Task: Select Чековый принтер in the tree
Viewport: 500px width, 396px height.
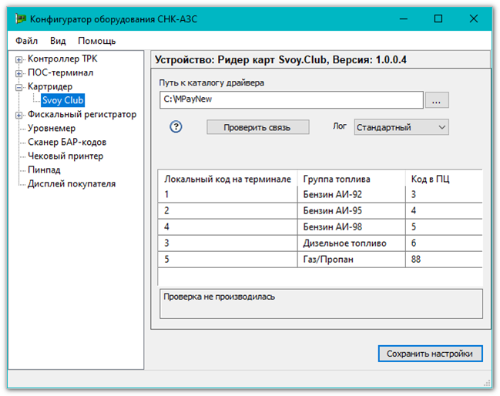Action: click(x=65, y=156)
